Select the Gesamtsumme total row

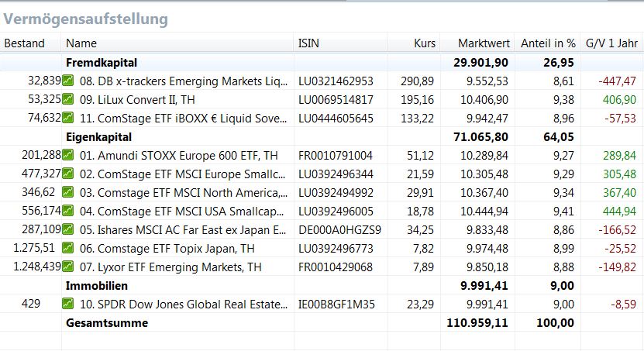[107, 322]
